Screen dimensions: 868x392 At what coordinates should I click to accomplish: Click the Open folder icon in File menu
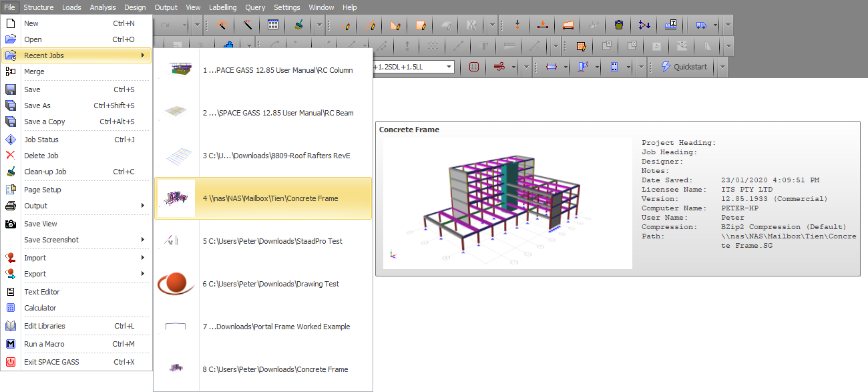(10, 39)
